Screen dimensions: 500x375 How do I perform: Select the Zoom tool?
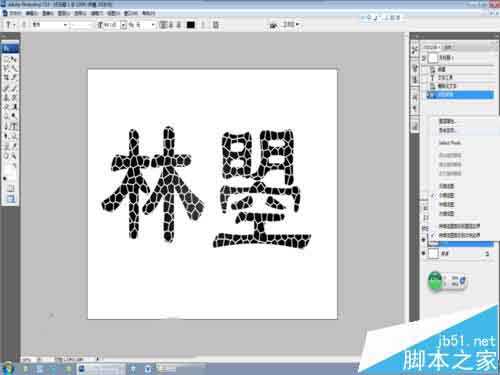pyautogui.click(x=14, y=155)
